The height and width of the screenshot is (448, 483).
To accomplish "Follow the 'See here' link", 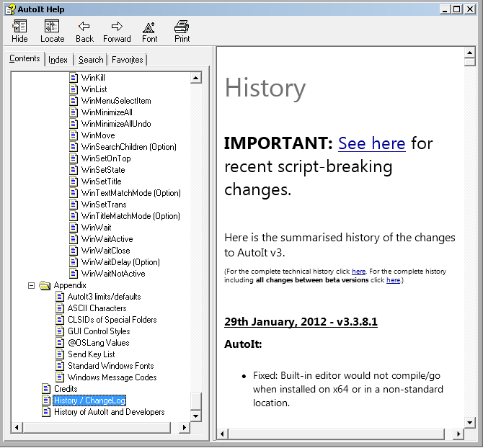I will 371,143.
